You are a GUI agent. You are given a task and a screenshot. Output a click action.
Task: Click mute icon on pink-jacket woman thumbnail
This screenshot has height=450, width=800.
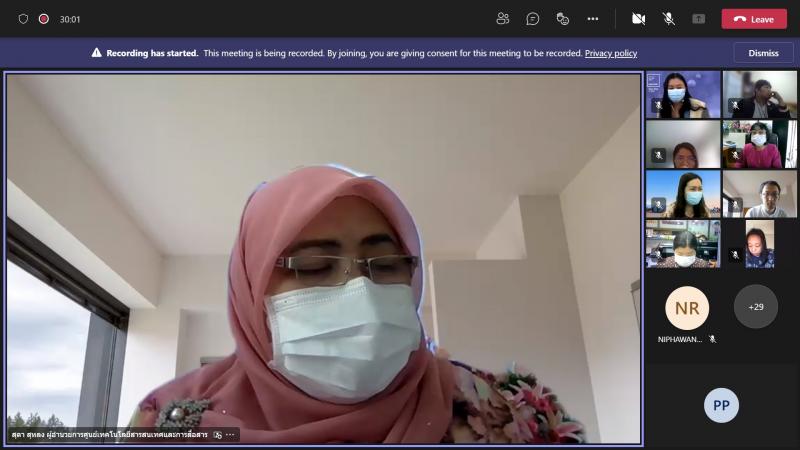pos(735,155)
